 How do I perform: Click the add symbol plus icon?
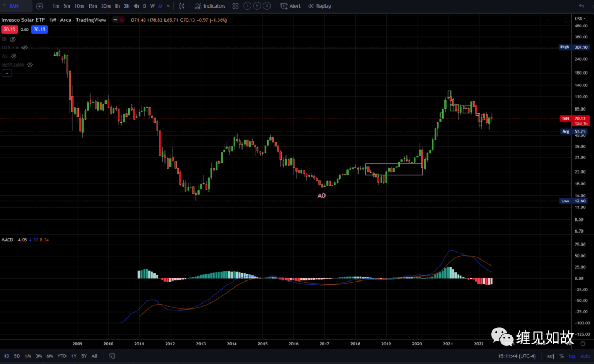(x=40, y=6)
